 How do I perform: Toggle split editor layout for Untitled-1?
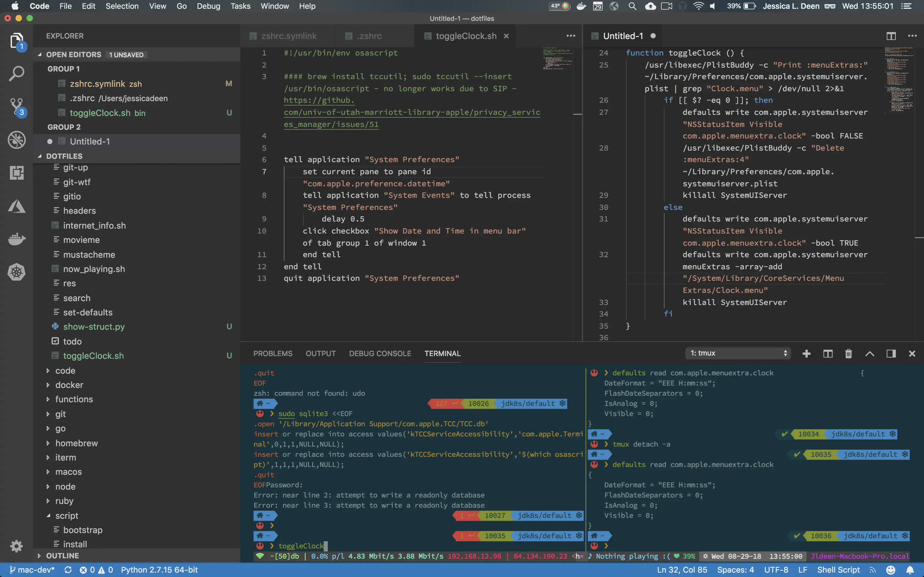click(x=891, y=36)
